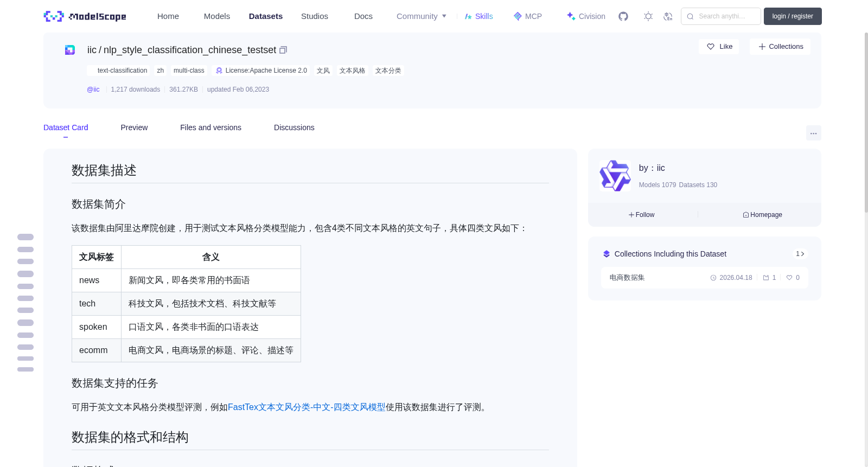This screenshot has height=467, width=868.
Task: Like this dataset with the heart button
Action: click(x=719, y=47)
